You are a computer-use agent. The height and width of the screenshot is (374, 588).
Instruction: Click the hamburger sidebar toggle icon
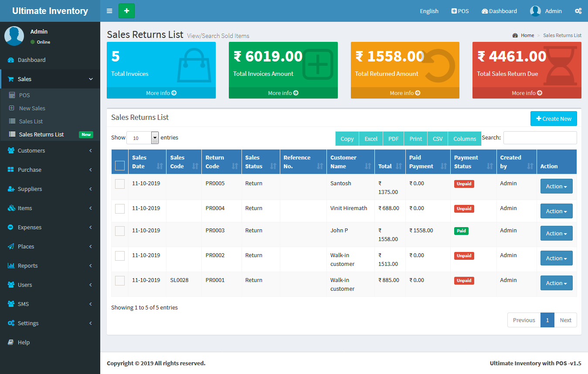click(109, 11)
